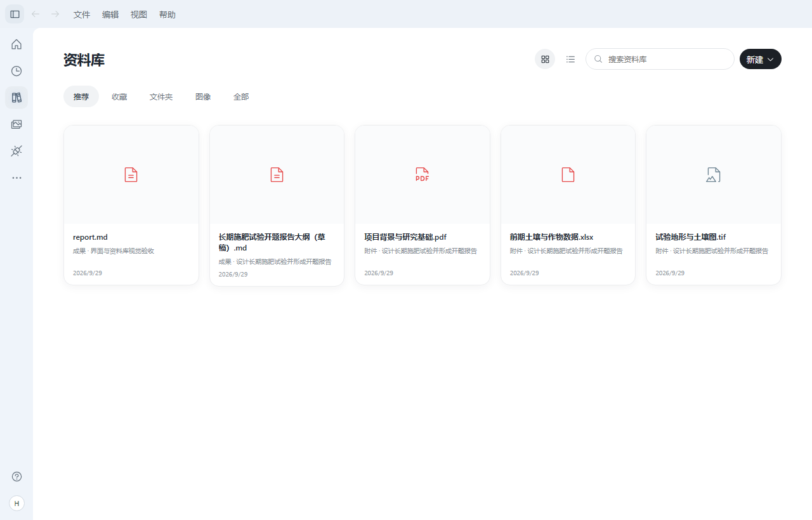Image resolution: width=812 pixels, height=520 pixels.
Task: Open the 视图 menu
Action: [x=139, y=15]
